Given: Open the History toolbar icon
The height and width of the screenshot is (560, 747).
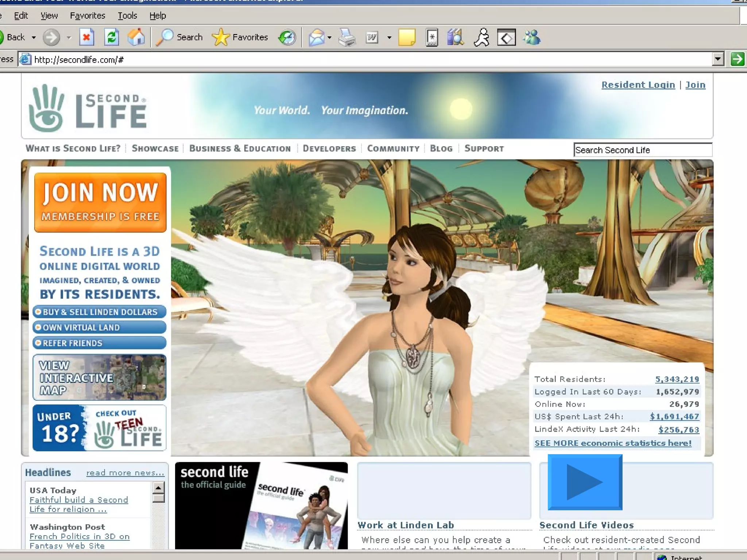Looking at the screenshot, I should click(287, 37).
